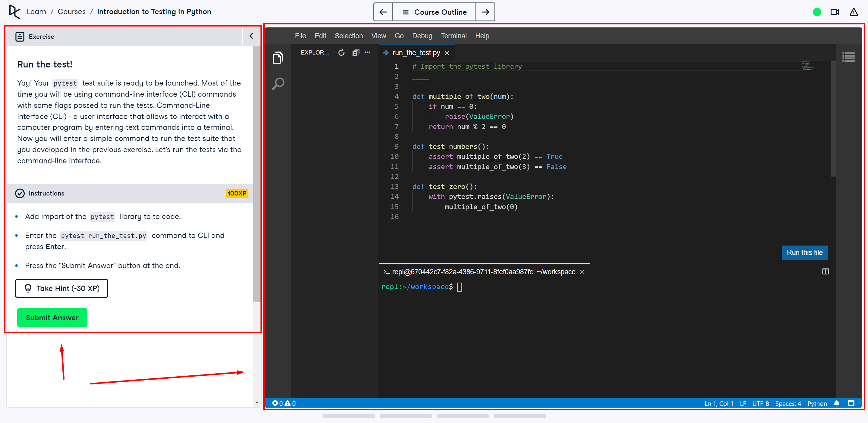Click the exercise panel vertical scrollbar

pyautogui.click(x=257, y=174)
